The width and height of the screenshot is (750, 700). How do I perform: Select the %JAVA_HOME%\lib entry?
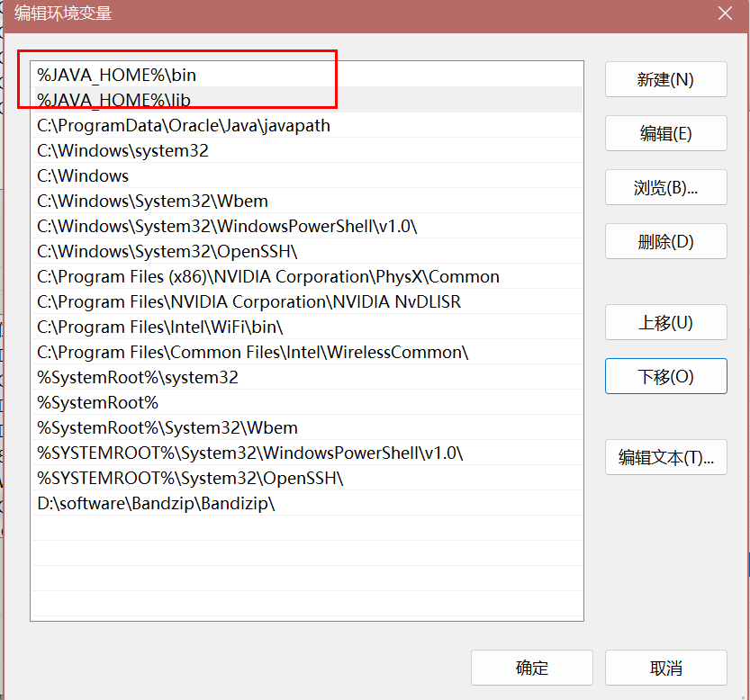[307, 100]
